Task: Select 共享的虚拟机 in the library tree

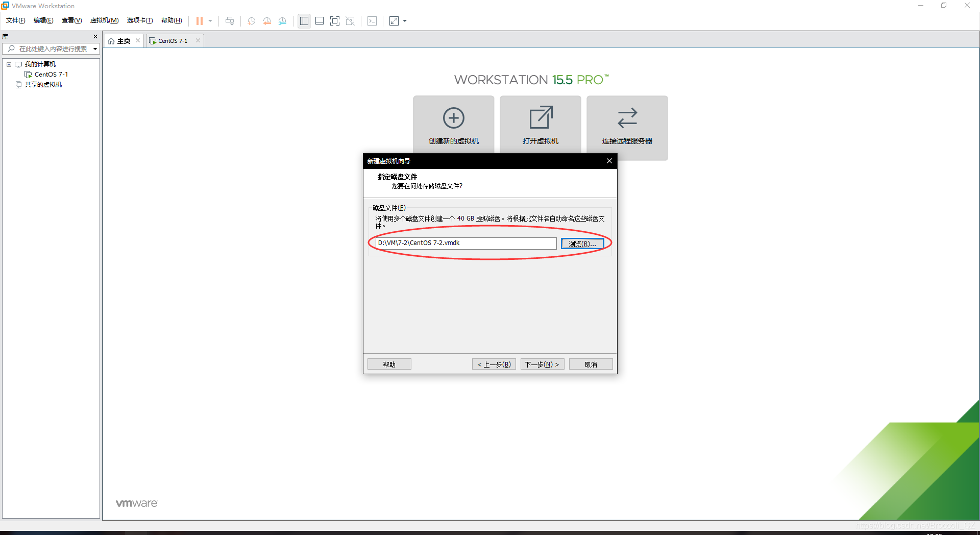Action: tap(43, 85)
